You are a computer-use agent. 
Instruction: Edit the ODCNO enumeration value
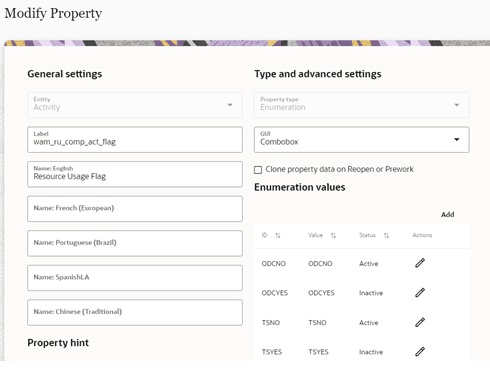[x=420, y=263]
